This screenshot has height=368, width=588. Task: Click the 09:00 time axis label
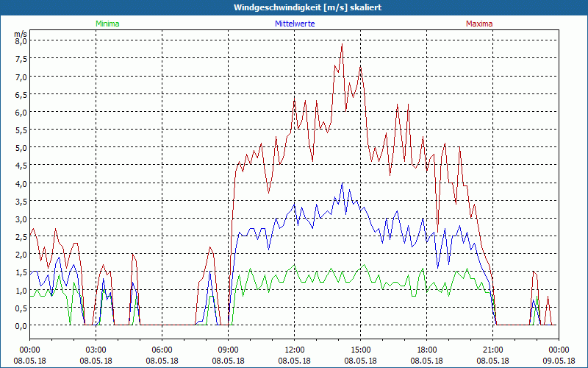(x=228, y=350)
